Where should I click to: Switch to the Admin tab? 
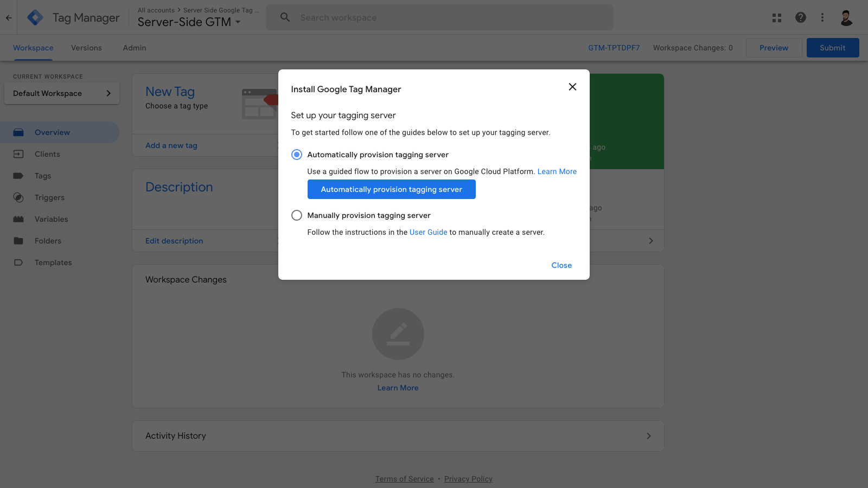pyautogui.click(x=135, y=48)
